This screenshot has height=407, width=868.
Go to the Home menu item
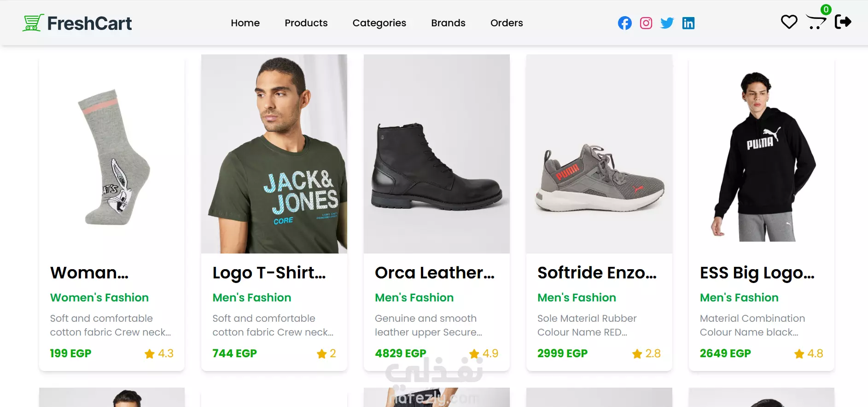coord(245,23)
